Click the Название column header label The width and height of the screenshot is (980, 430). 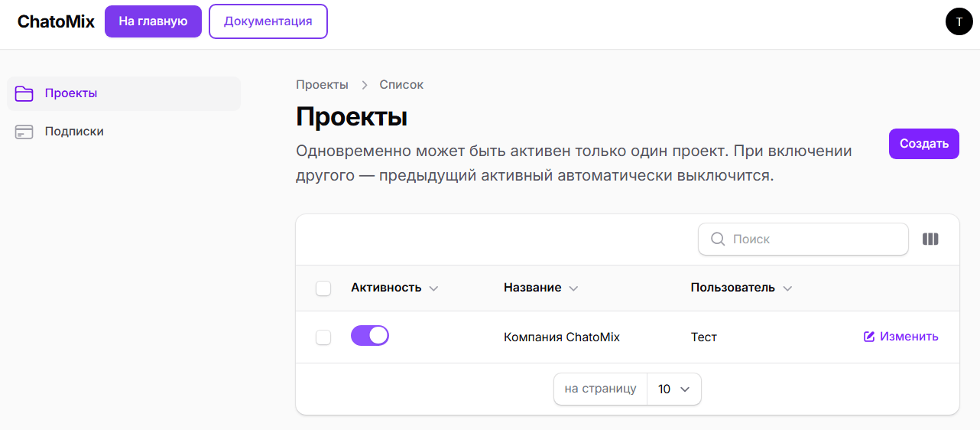[533, 288]
